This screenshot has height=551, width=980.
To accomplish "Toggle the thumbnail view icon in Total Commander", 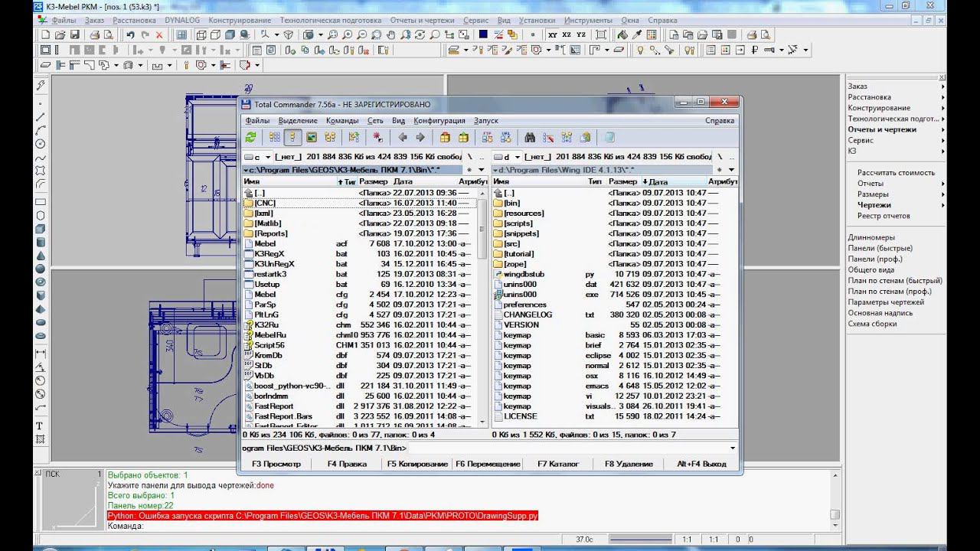I will click(x=312, y=138).
